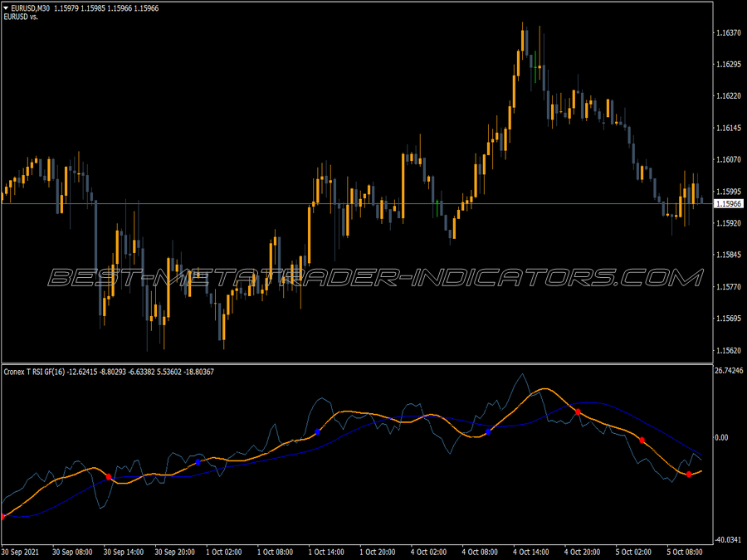Screen dimensions: 747x560
Task: Click the red signal dot near 30 Sep 14:00
Action: pyautogui.click(x=109, y=477)
